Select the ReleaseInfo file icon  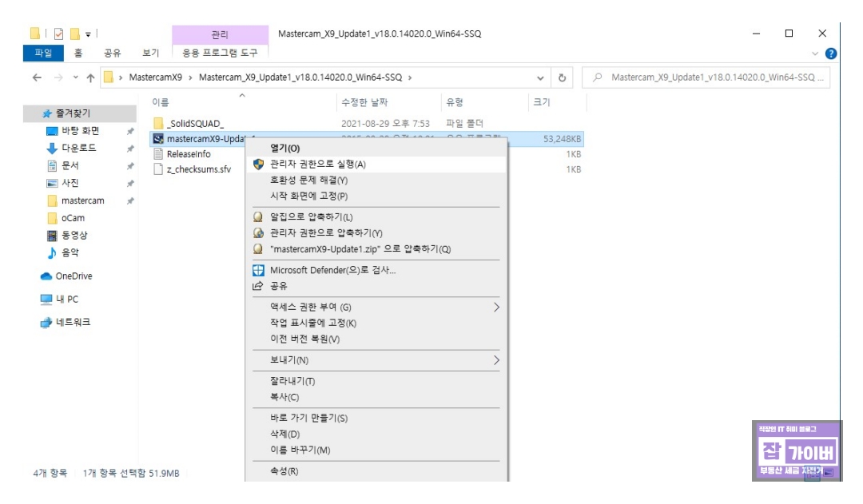pyautogui.click(x=158, y=154)
